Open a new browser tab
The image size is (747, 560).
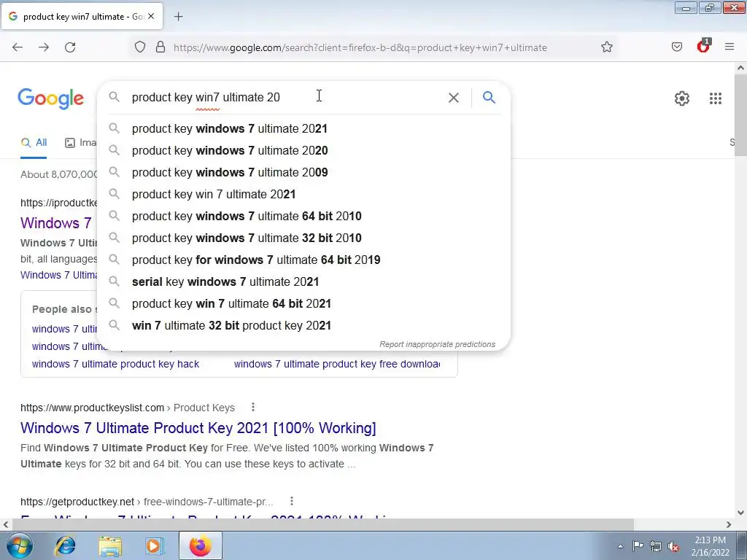178,17
